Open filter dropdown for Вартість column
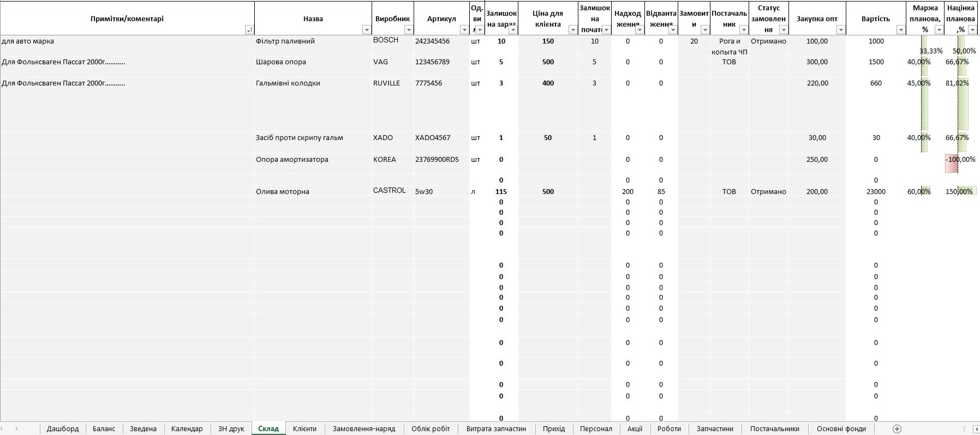This screenshot has width=980, height=435. [900, 30]
